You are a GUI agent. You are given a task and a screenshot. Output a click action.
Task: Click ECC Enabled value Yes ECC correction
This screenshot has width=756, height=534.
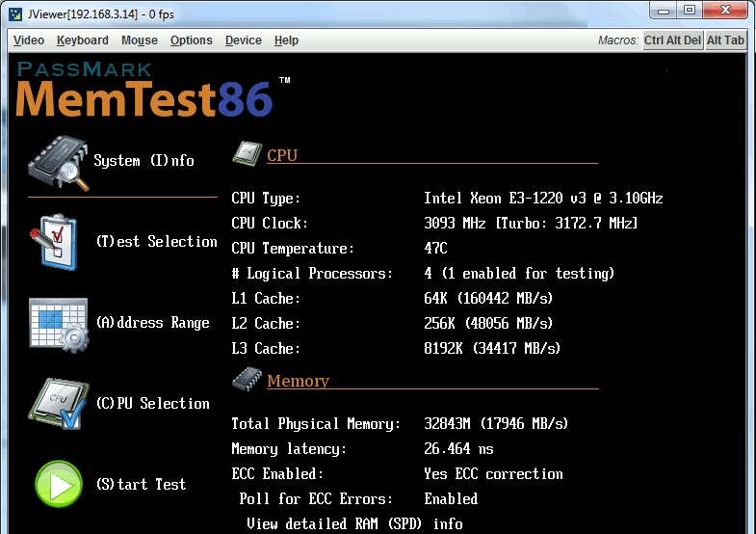tap(493, 473)
